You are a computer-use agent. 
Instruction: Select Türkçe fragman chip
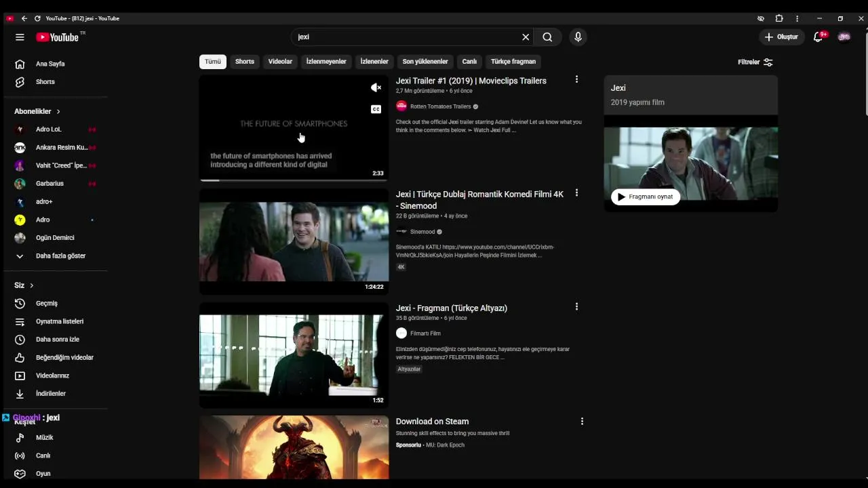[513, 62]
